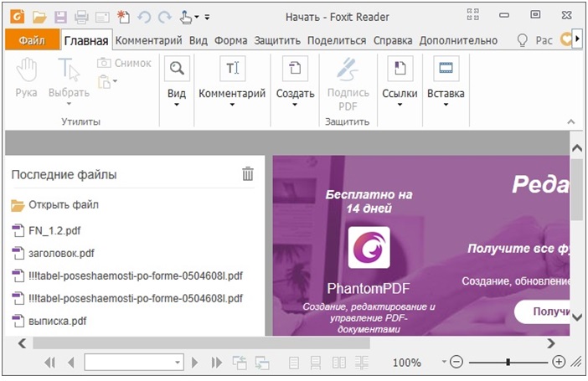Save document with the floppy disk icon

(60, 17)
